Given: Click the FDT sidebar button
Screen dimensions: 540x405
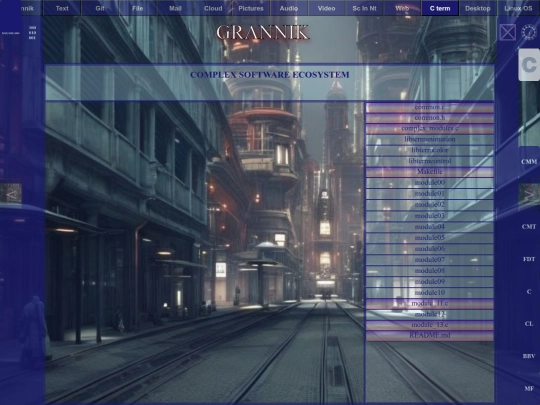Looking at the screenshot, I should click(x=529, y=259).
